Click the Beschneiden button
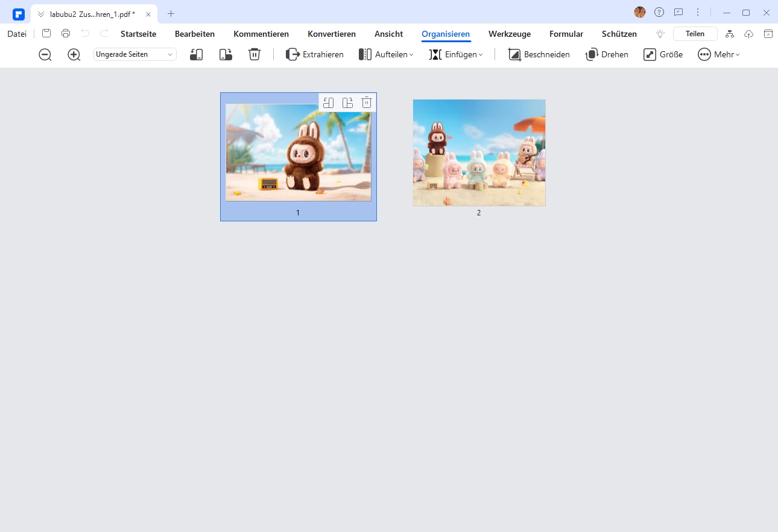Viewport: 778px width, 532px height. pyautogui.click(x=539, y=54)
